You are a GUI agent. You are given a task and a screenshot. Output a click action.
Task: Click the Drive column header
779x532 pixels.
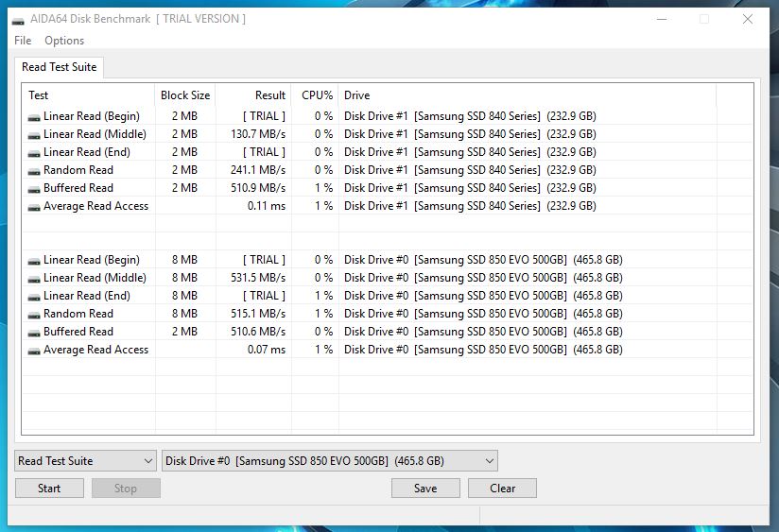[x=528, y=95]
